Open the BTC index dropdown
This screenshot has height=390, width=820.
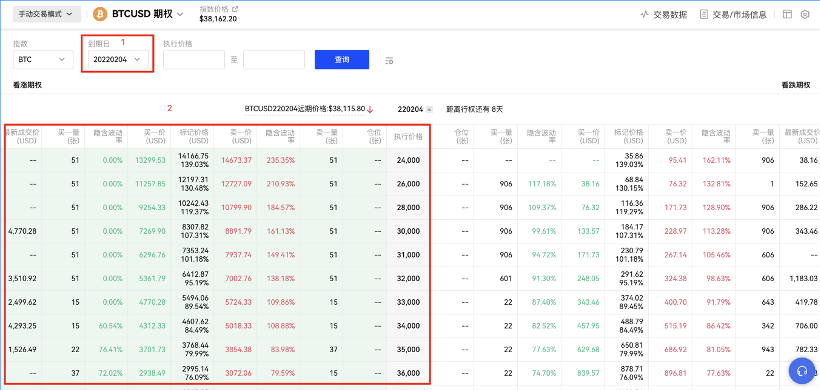click(x=43, y=60)
